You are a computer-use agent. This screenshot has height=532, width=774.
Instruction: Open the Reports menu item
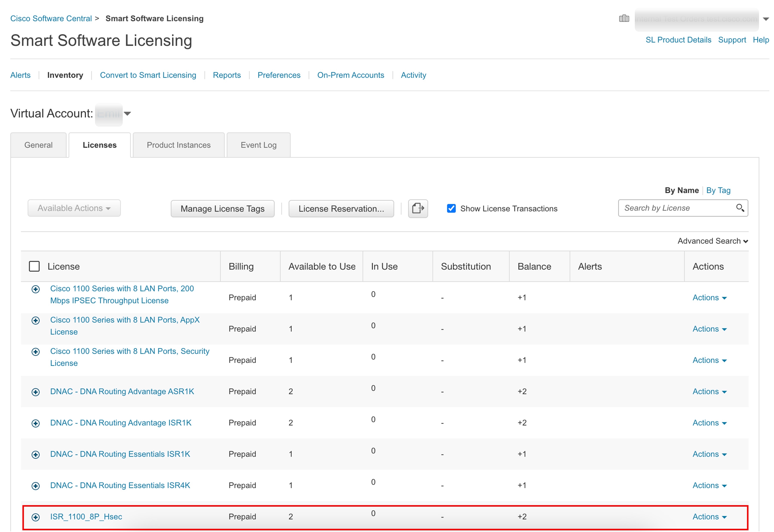(x=226, y=75)
